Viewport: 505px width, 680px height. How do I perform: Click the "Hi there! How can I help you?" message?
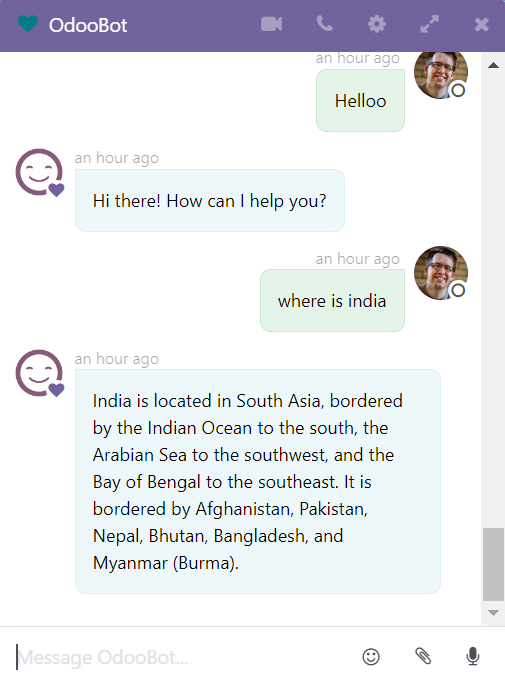click(x=210, y=201)
